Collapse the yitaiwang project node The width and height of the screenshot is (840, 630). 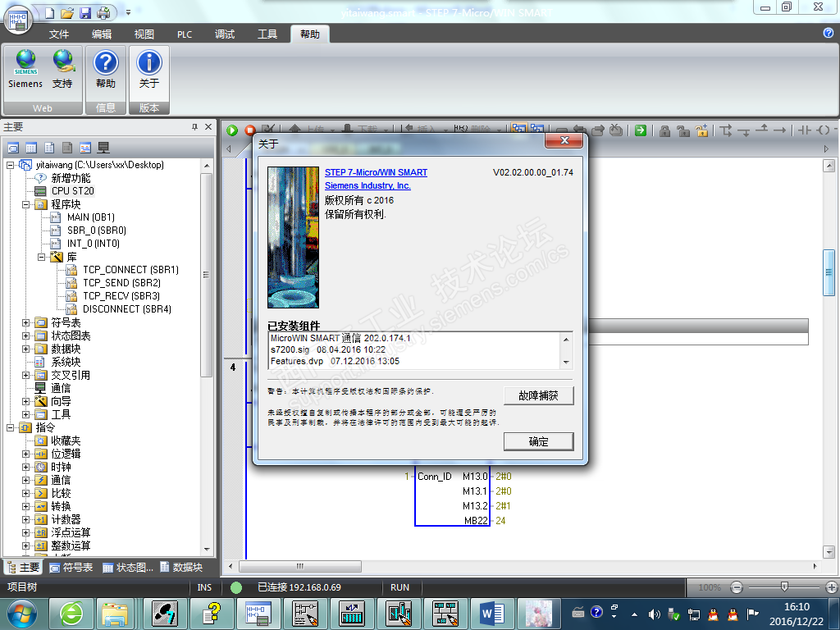point(10,165)
